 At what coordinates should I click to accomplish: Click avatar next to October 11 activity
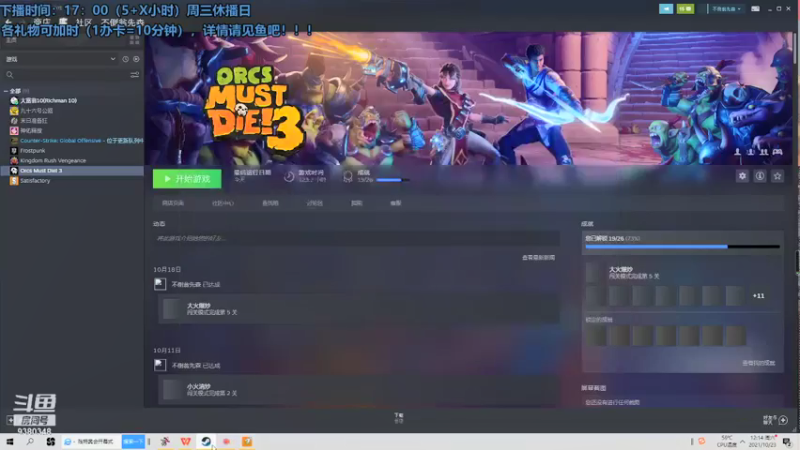pos(160,365)
